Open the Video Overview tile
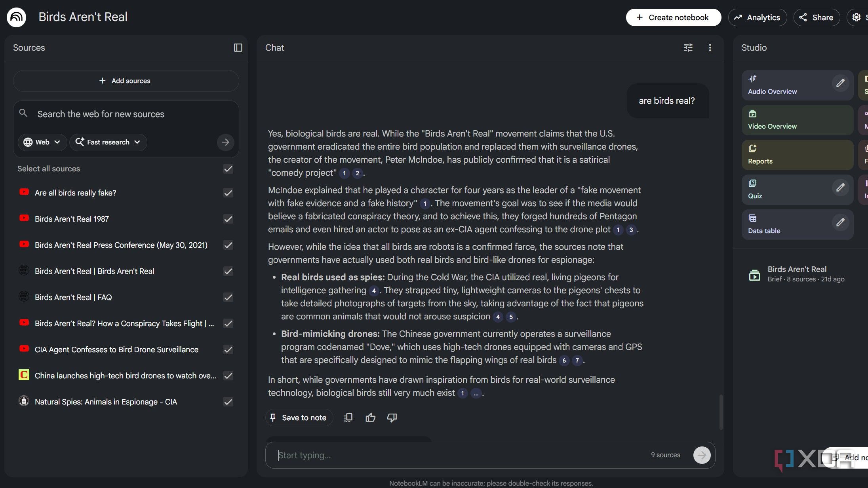This screenshot has height=488, width=868. (797, 120)
